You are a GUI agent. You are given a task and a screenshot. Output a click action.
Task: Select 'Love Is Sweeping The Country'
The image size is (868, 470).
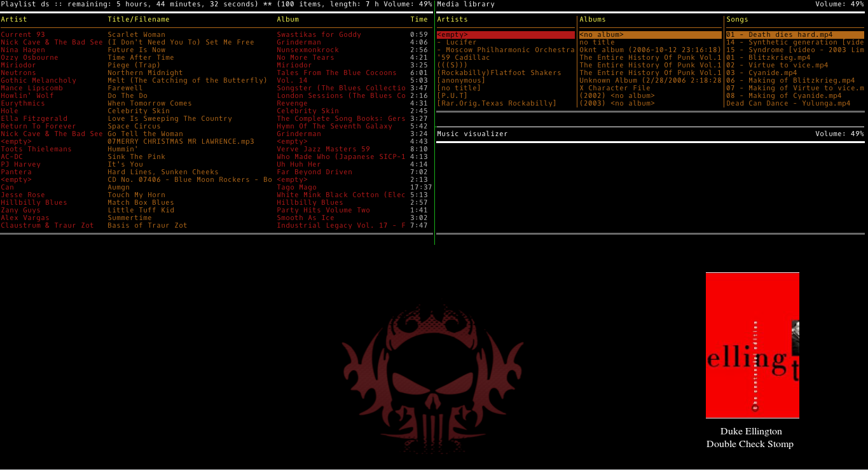[216, 119]
